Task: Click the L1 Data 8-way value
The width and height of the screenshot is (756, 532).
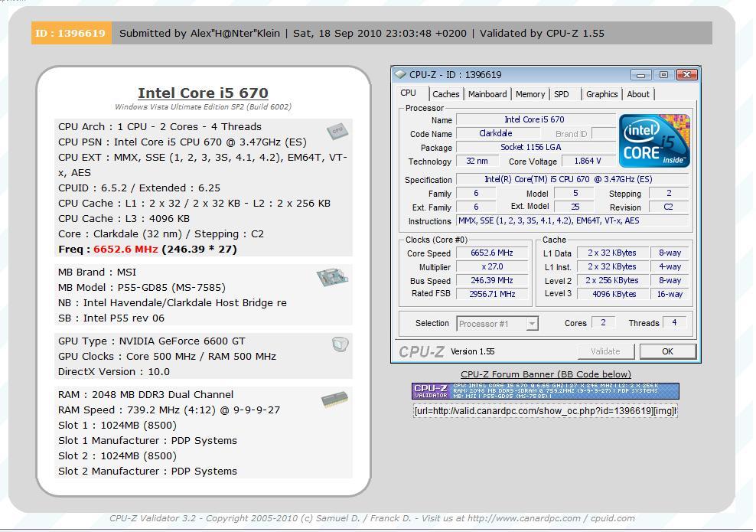Action: tap(670, 253)
